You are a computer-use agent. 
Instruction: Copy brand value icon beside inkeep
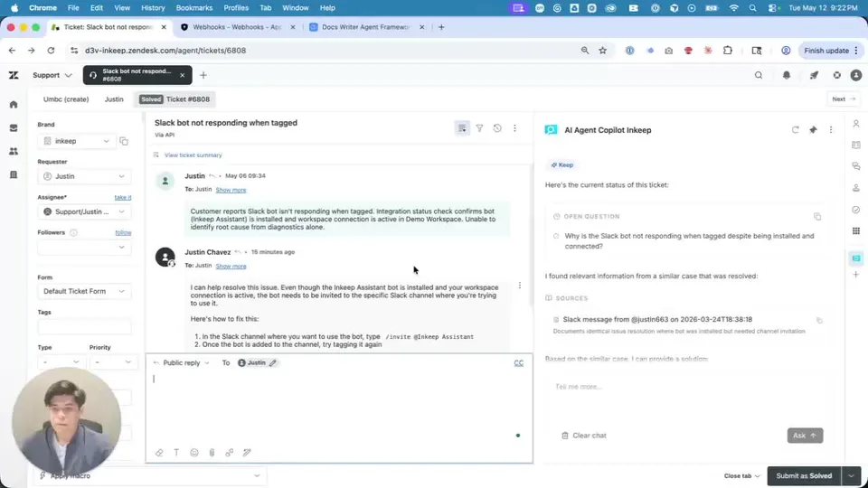tap(124, 141)
